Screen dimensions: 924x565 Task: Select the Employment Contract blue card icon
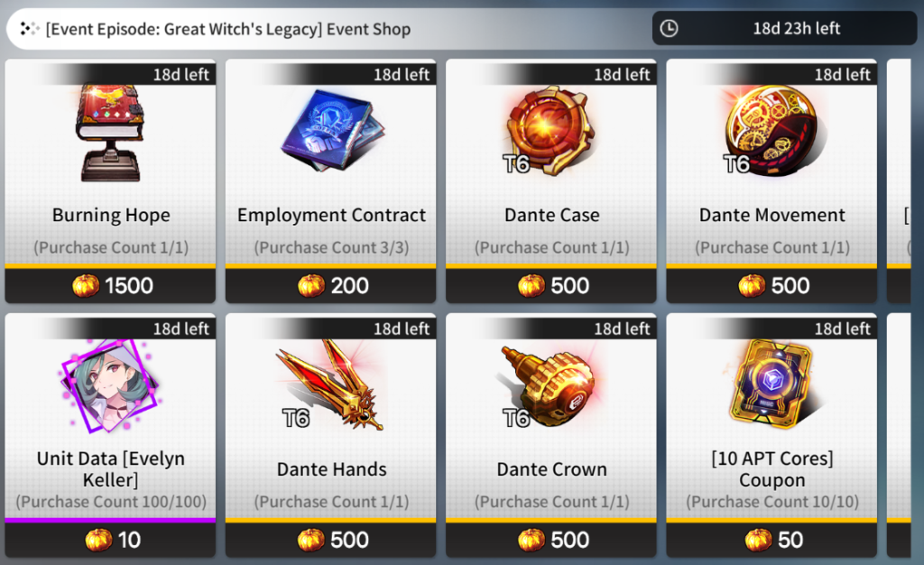tap(332, 130)
